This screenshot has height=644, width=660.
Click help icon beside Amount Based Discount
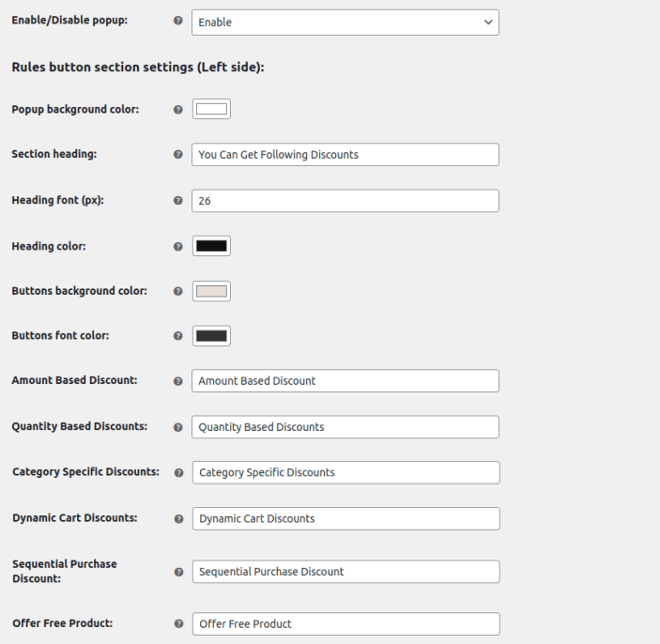[178, 381]
